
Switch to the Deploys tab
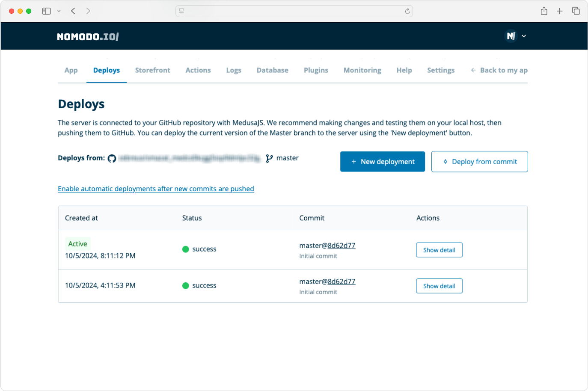[106, 70]
